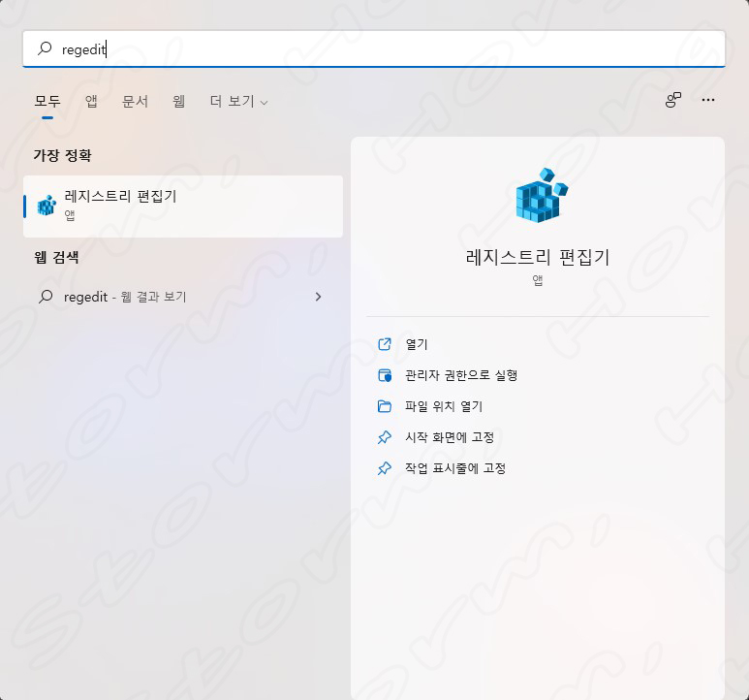Click the magnifier icon in search box

click(x=45, y=48)
